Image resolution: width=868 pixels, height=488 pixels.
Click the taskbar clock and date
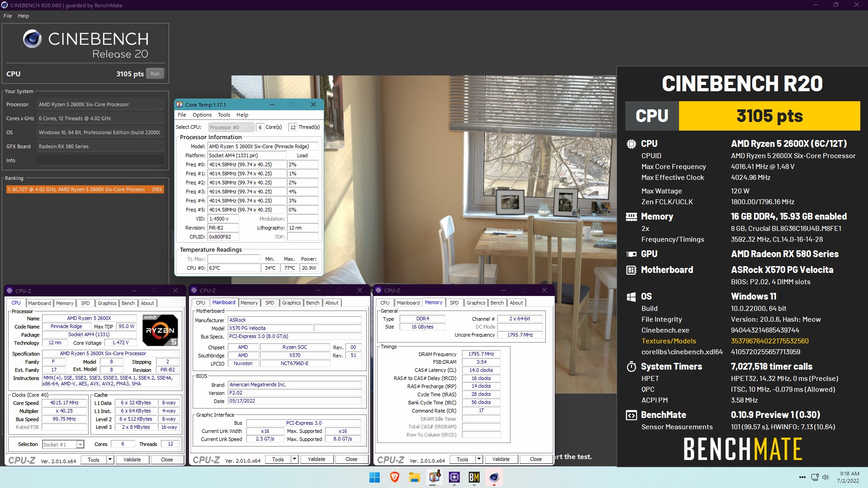[x=849, y=477]
